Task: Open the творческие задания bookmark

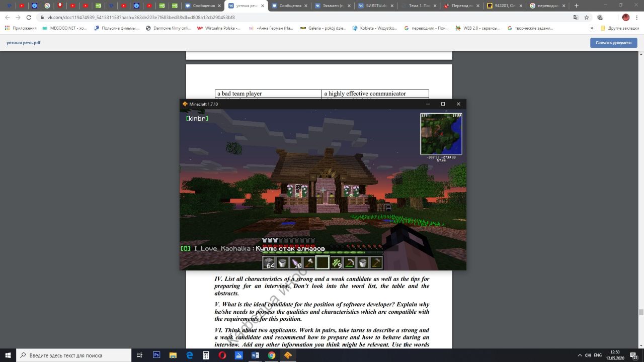Action: pos(530,28)
